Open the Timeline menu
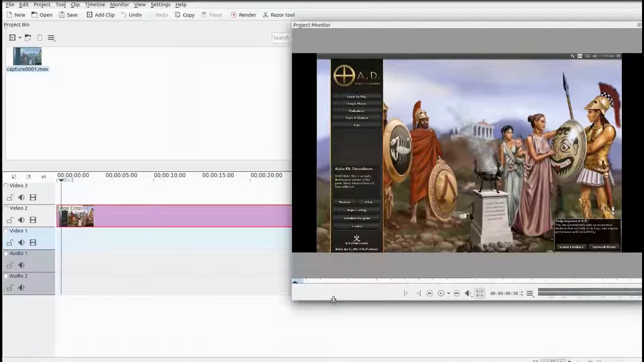The height and width of the screenshot is (362, 644). click(95, 5)
